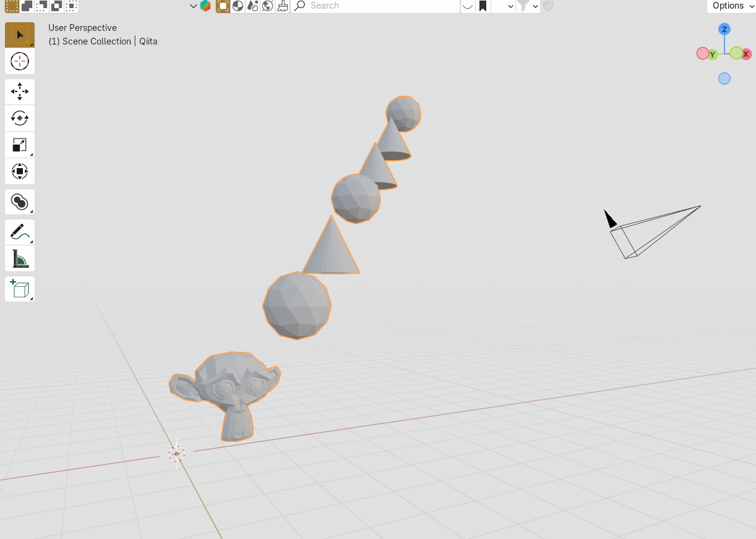Align view to X axis on gizmo

(x=746, y=54)
